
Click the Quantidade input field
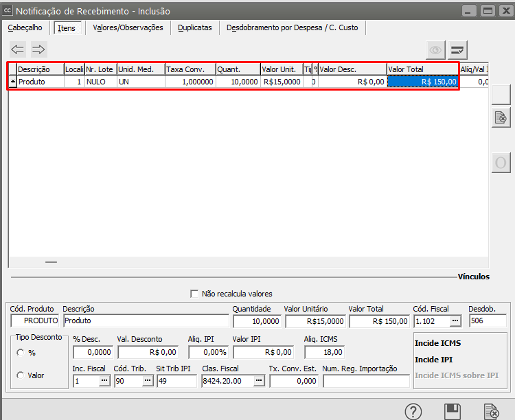coord(257,321)
